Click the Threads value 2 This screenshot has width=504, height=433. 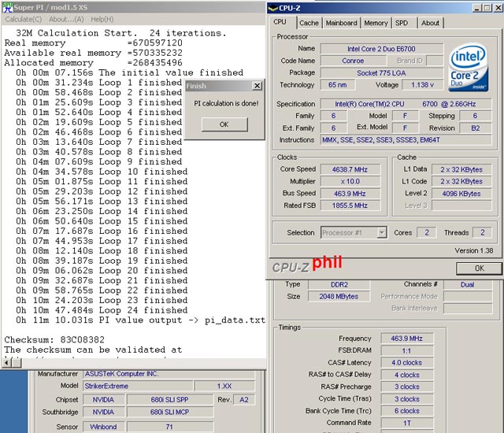click(x=482, y=232)
